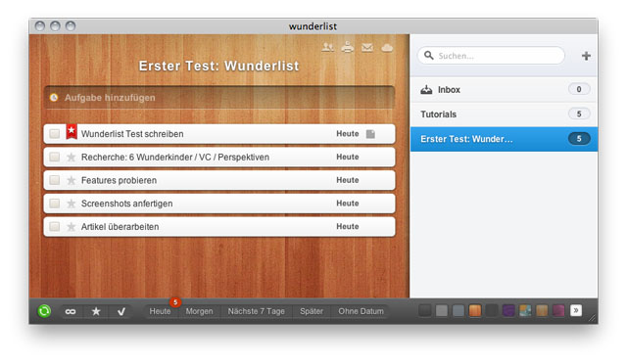Open the share list (people) icon

[328, 48]
